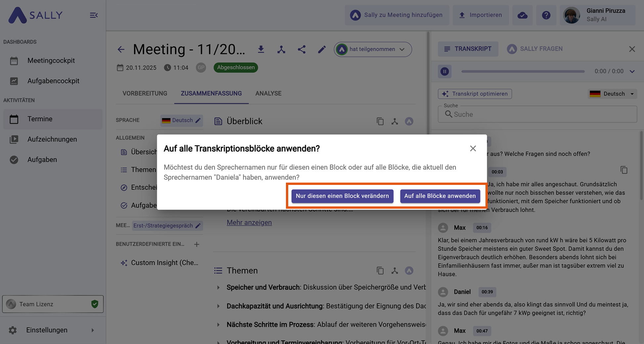Click the cloud sync icon in top bar
The width and height of the screenshot is (644, 344).
[522, 15]
